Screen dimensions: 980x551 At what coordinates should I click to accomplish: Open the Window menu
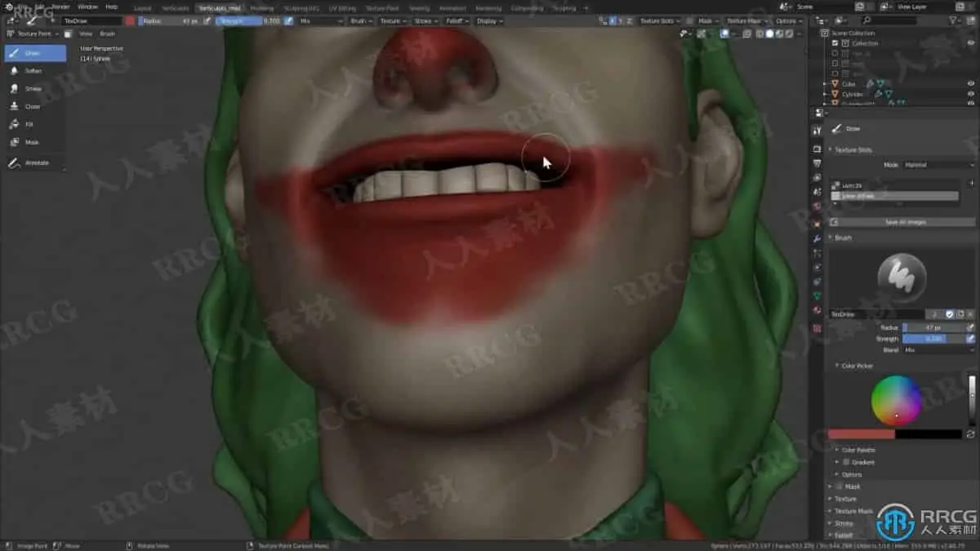coord(87,7)
